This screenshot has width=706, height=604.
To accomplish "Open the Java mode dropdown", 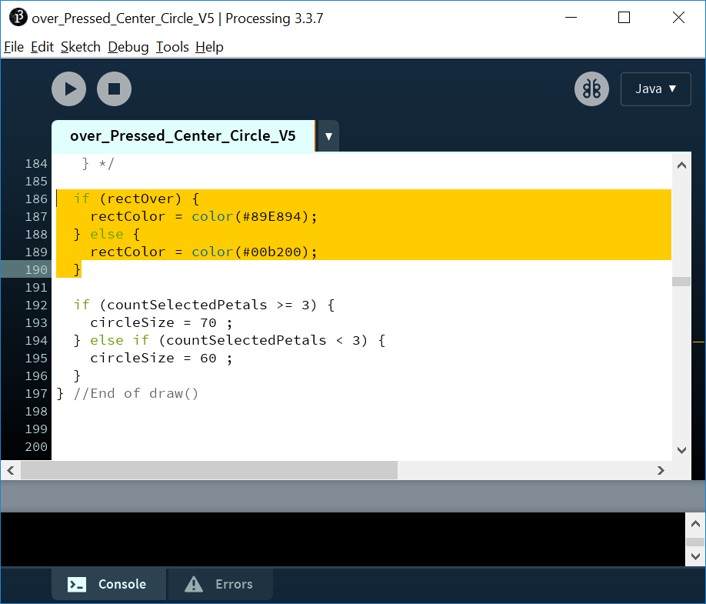I will coord(656,89).
